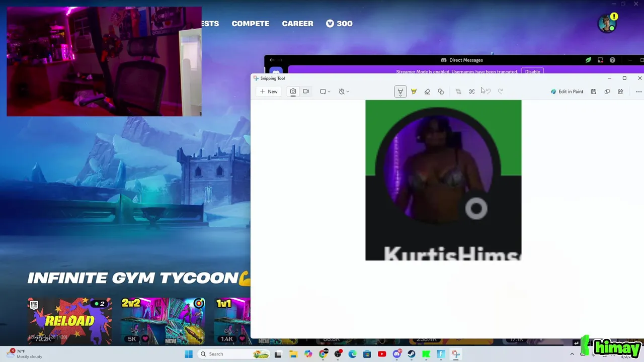Open File Explorer from the taskbar

coord(293,354)
